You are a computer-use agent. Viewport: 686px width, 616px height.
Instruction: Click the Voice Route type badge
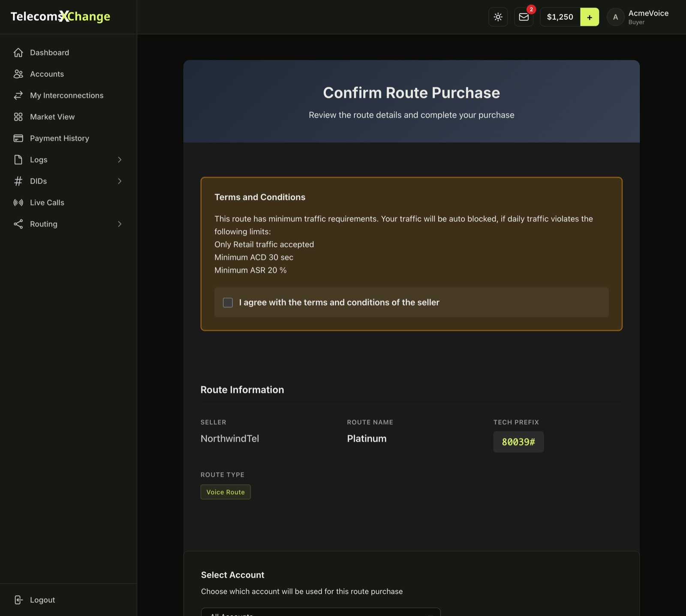tap(226, 492)
